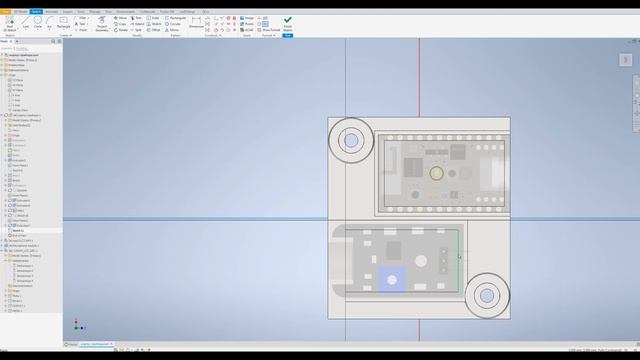
Task: Switch to the Inspect ribbon tab
Action: [67, 12]
